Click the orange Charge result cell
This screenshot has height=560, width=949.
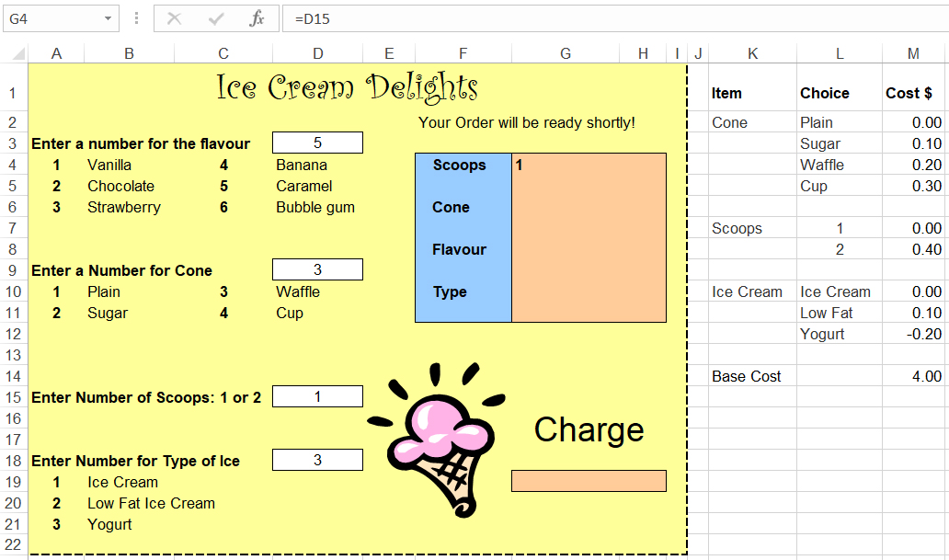click(589, 481)
